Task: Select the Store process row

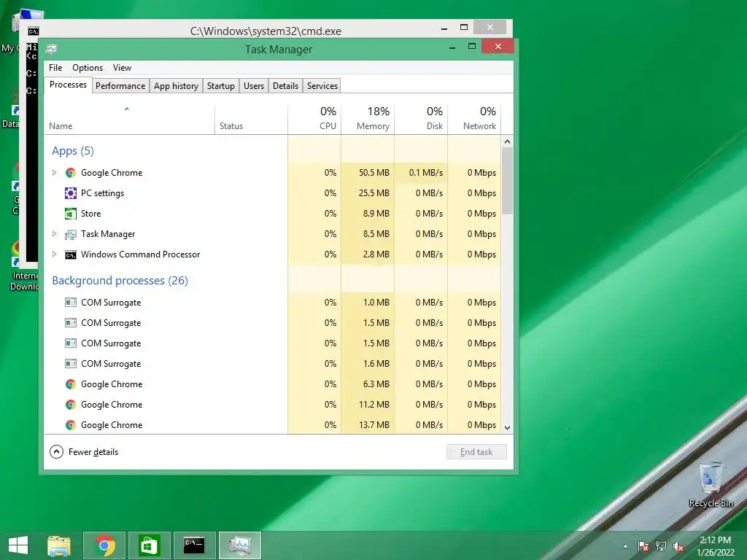Action: (x=273, y=214)
